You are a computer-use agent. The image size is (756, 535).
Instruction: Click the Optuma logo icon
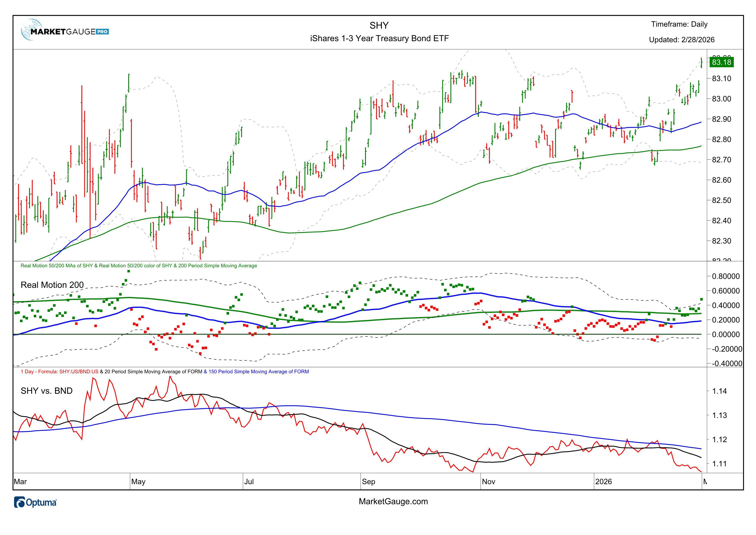20,502
